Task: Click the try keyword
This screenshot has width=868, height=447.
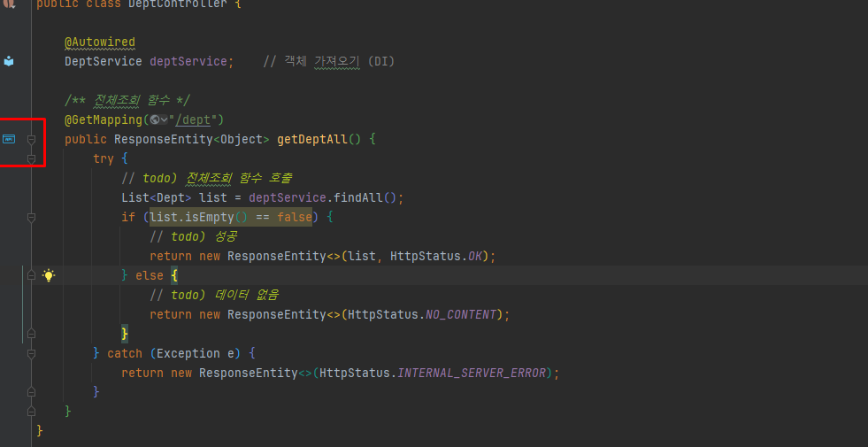Action: tap(104, 158)
